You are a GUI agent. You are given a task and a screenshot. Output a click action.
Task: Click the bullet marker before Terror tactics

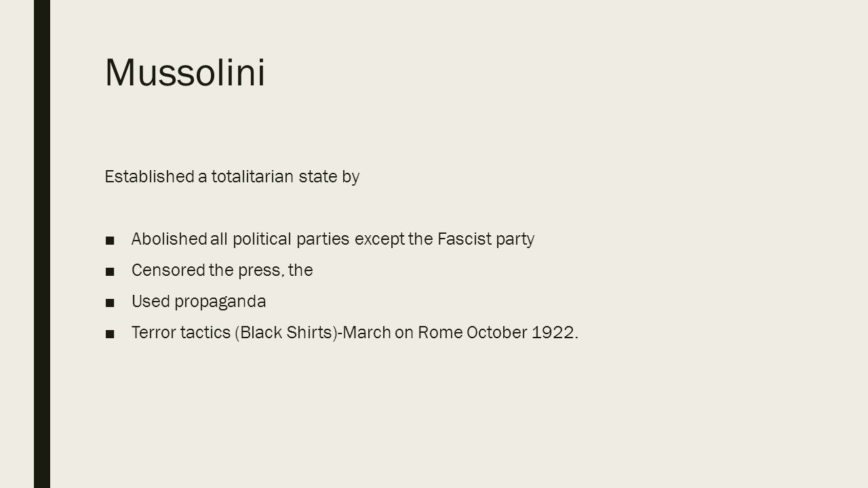coord(110,333)
